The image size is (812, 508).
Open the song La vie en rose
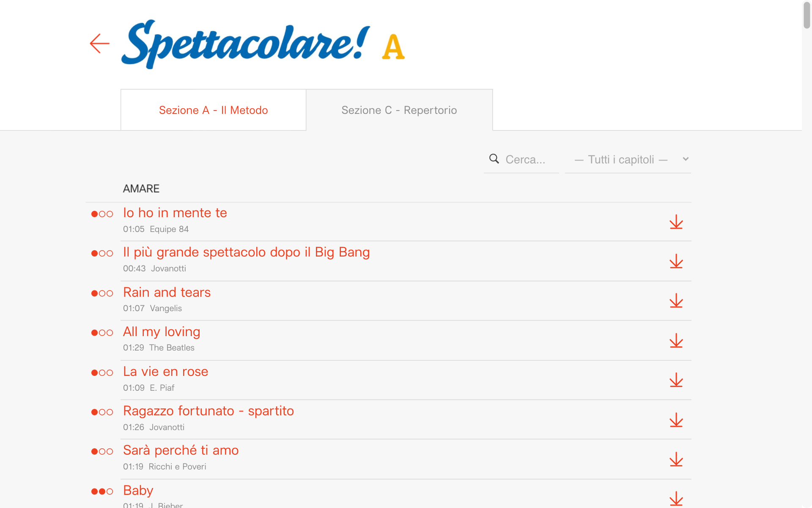click(165, 372)
